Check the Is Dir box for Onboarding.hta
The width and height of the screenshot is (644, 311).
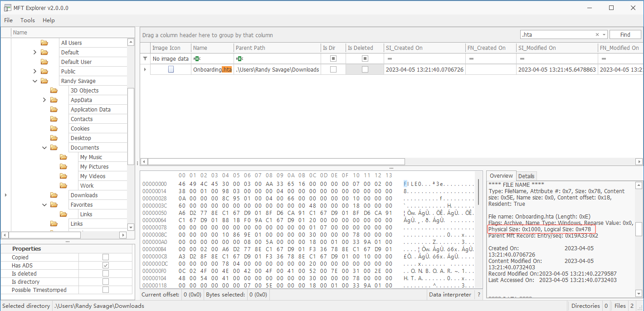(x=333, y=69)
